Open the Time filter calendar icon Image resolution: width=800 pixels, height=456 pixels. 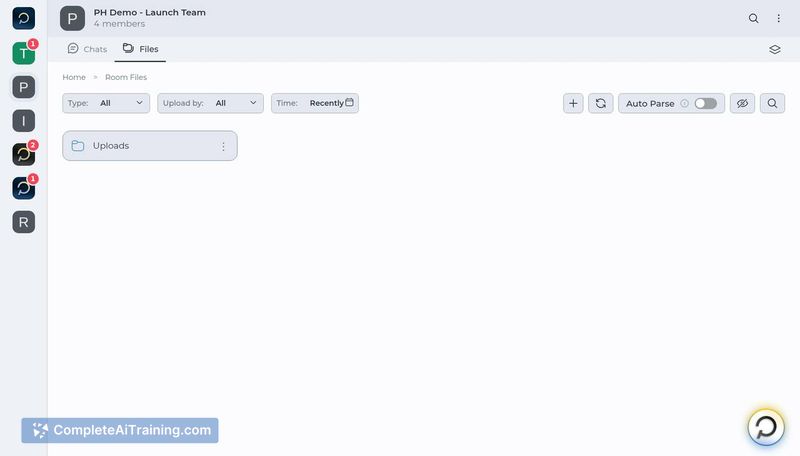349,103
